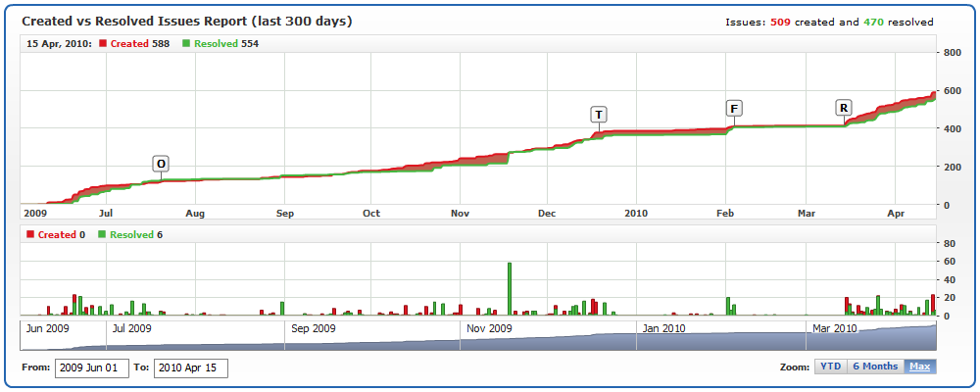This screenshot has width=980, height=392.
Task: Click the From date field
Action: (x=92, y=368)
